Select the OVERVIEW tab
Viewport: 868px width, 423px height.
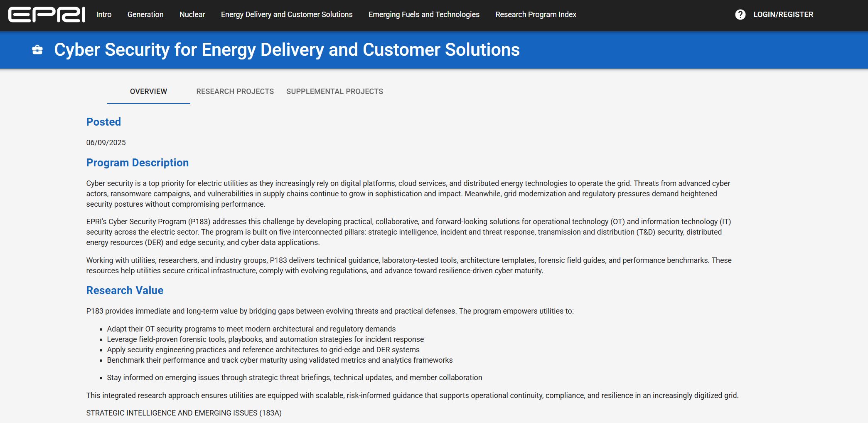pos(148,92)
